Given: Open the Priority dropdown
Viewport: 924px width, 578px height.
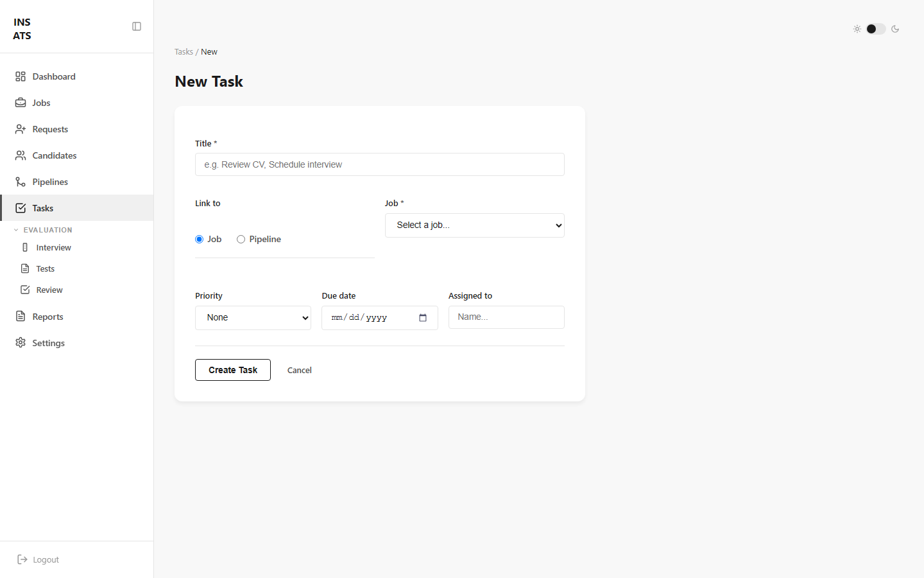Looking at the screenshot, I should (253, 318).
